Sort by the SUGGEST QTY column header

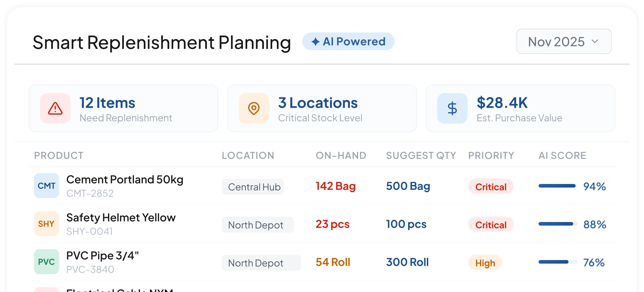(421, 155)
